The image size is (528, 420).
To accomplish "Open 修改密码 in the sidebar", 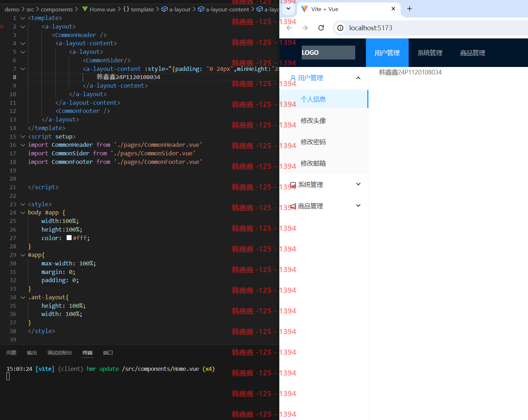I will tap(323, 142).
